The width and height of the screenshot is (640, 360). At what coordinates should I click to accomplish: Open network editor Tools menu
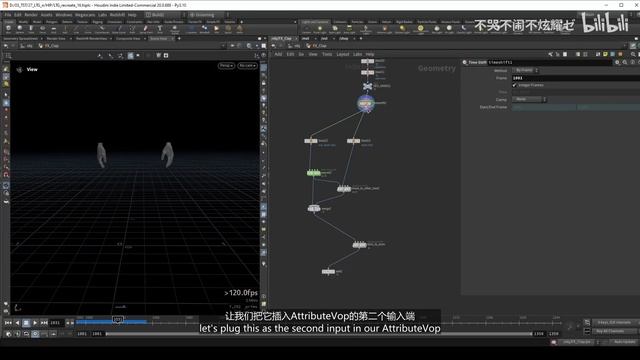(x=327, y=54)
